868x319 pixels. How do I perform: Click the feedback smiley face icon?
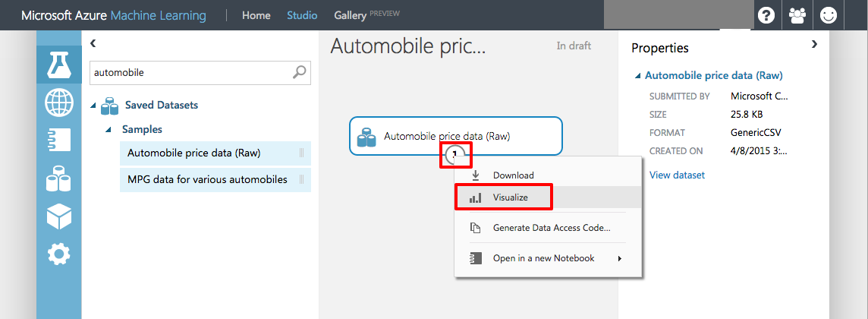pyautogui.click(x=829, y=15)
